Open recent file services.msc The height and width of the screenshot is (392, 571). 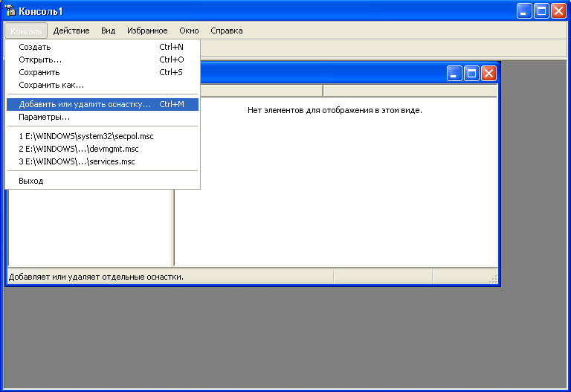pyautogui.click(x=103, y=161)
